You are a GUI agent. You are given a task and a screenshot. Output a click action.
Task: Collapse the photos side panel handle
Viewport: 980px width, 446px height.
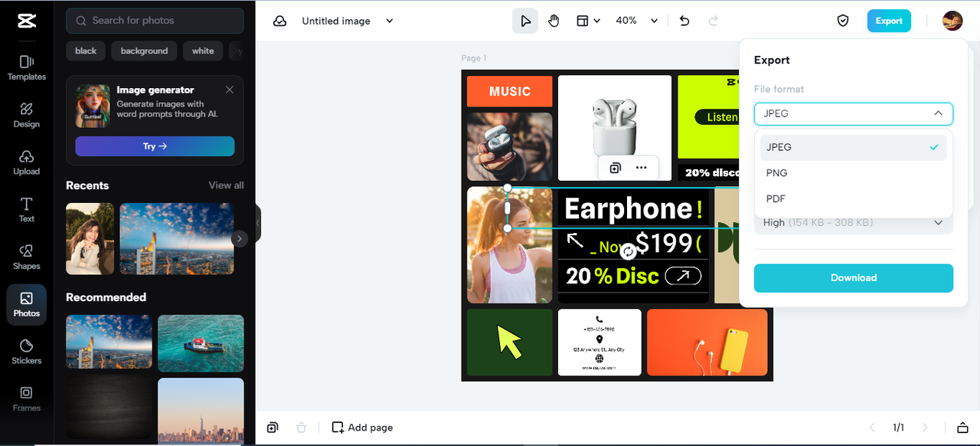[258, 223]
